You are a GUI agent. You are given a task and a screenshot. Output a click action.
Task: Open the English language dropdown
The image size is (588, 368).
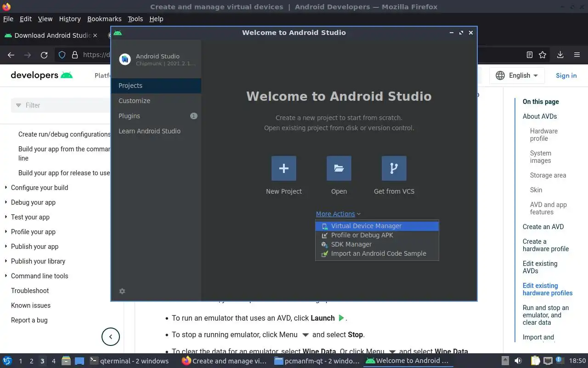(517, 75)
